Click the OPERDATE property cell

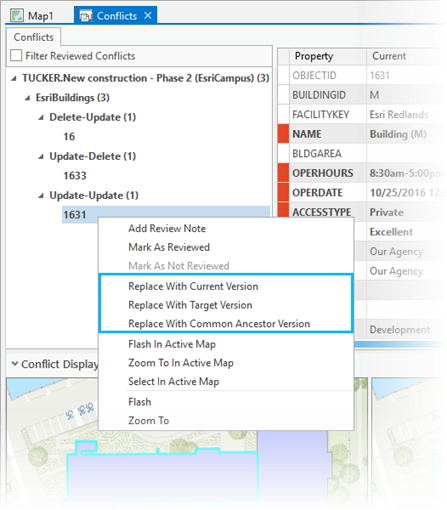coord(328,193)
